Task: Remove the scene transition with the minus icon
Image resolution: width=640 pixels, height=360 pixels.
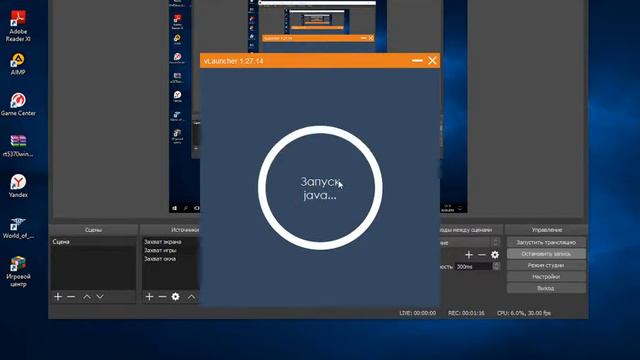Action: point(482,255)
